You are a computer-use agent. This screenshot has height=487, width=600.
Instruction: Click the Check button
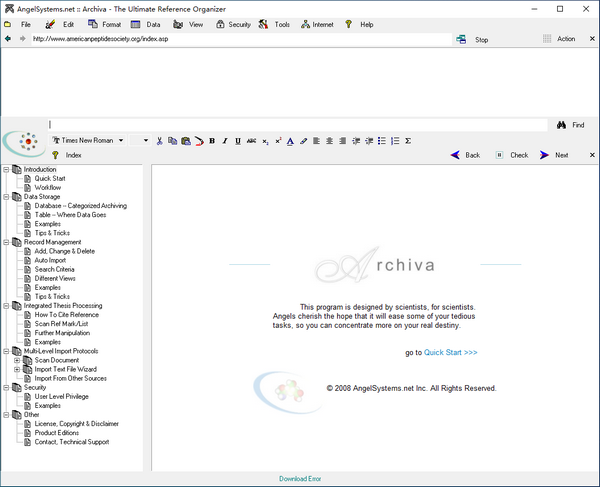coord(512,155)
